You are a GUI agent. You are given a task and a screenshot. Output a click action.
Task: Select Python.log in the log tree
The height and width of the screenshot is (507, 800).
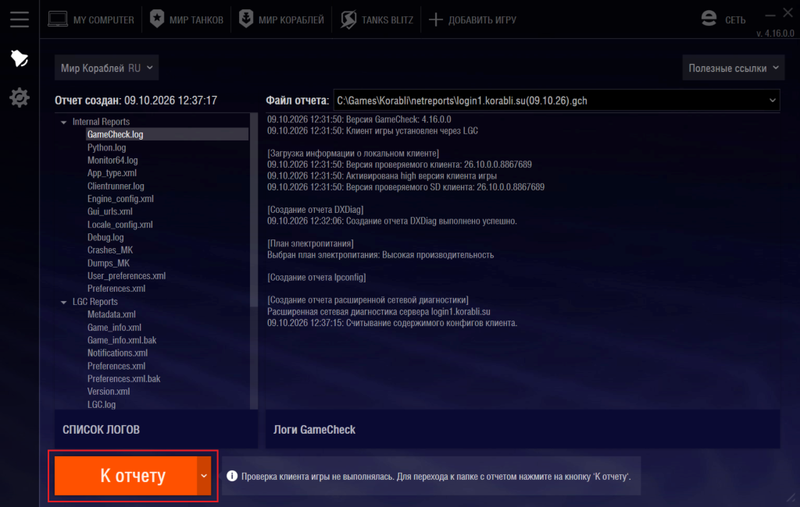pyautogui.click(x=107, y=147)
